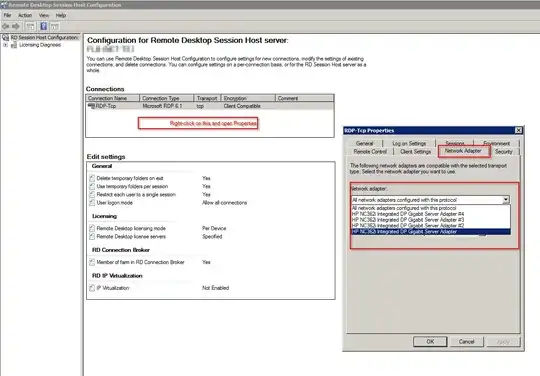The width and height of the screenshot is (540, 376).
Task: Open the View menu
Action: 44,15
